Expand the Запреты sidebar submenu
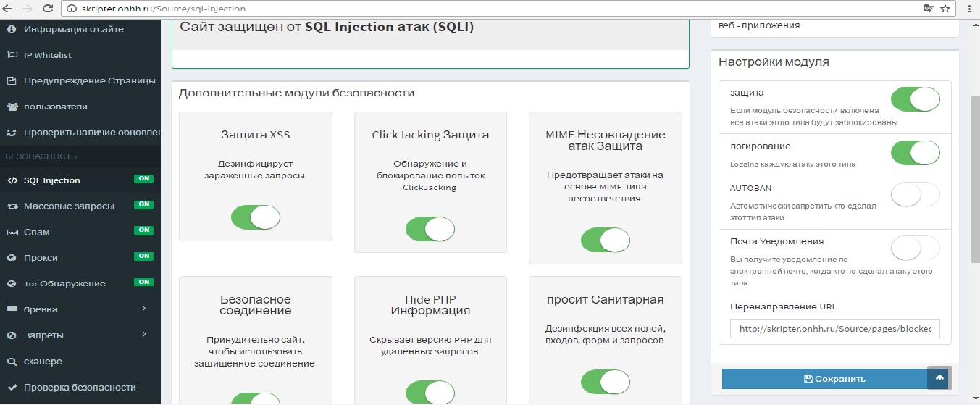Image resolution: width=980 pixels, height=405 pixels. point(80,335)
